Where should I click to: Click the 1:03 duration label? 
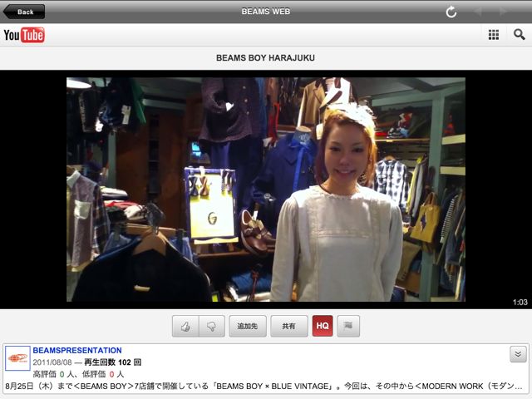click(520, 303)
